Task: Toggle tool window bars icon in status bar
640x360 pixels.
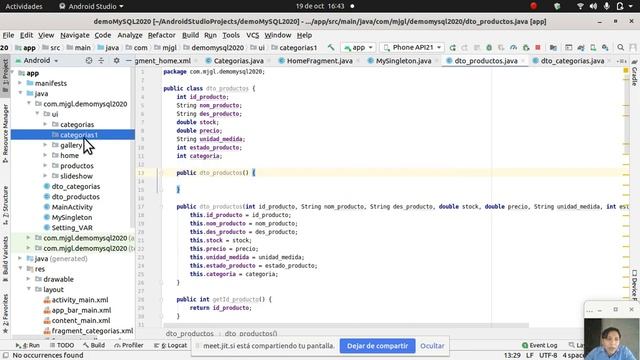Action: pos(5,356)
